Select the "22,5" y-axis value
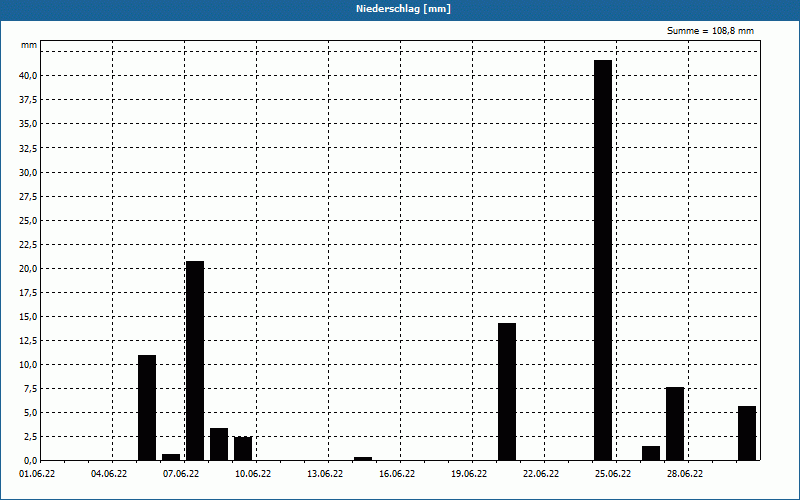800x500 pixels. (28, 244)
